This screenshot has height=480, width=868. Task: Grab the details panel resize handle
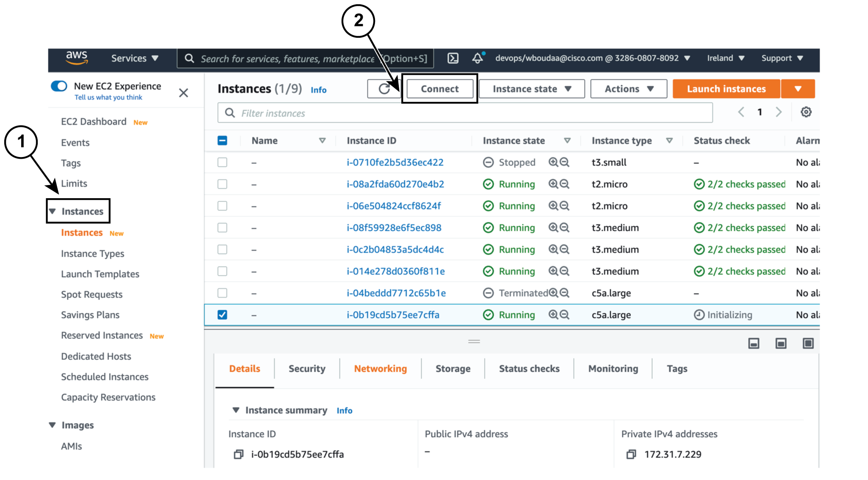click(x=474, y=341)
